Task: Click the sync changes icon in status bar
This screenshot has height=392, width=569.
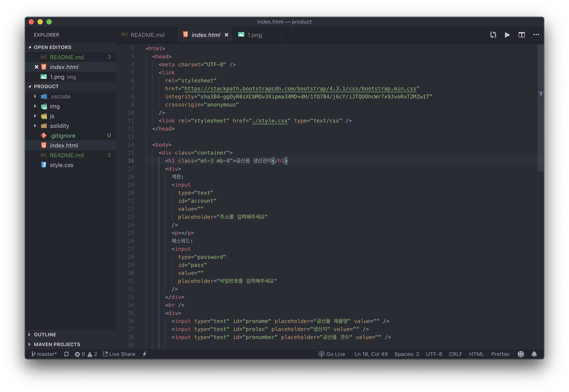Action: (66, 354)
